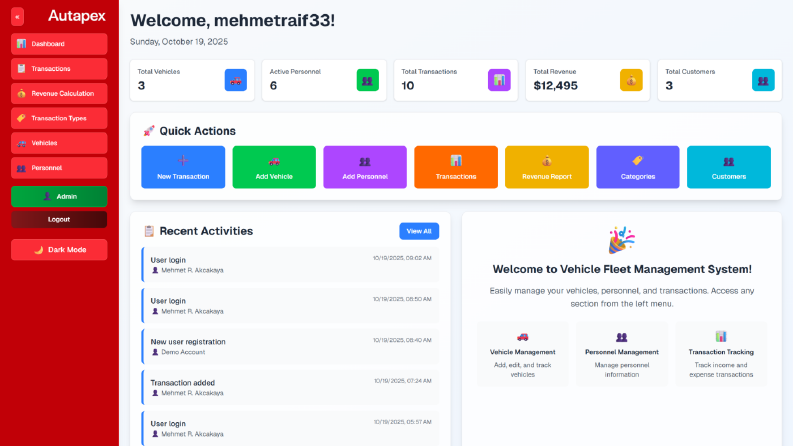Select the Transaction added activity
The width and height of the screenshot is (793, 446).
click(x=290, y=387)
